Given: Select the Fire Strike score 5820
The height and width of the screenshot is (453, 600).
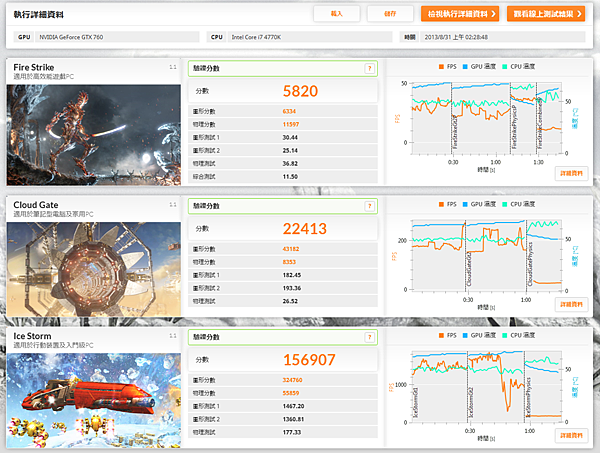Looking at the screenshot, I should coord(300,91).
